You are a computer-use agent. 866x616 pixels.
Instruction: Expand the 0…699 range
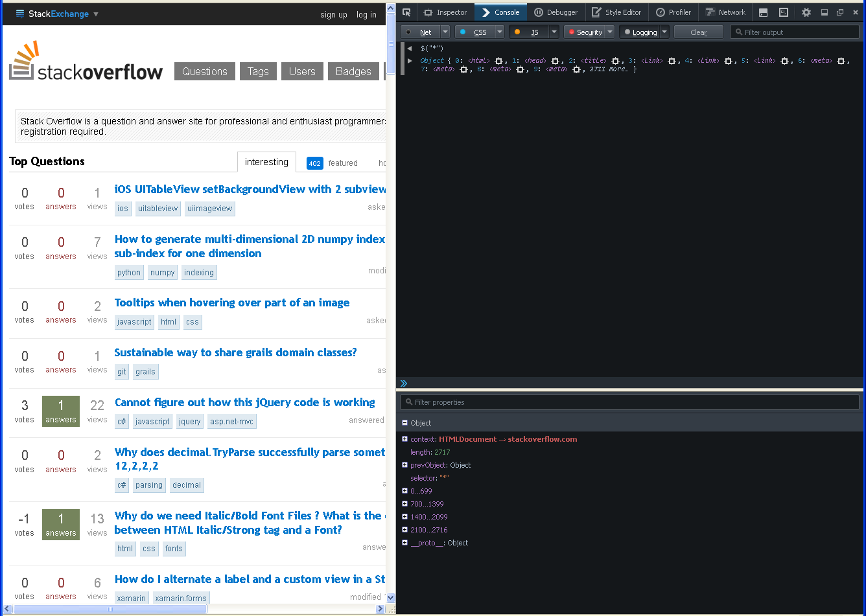coord(404,491)
